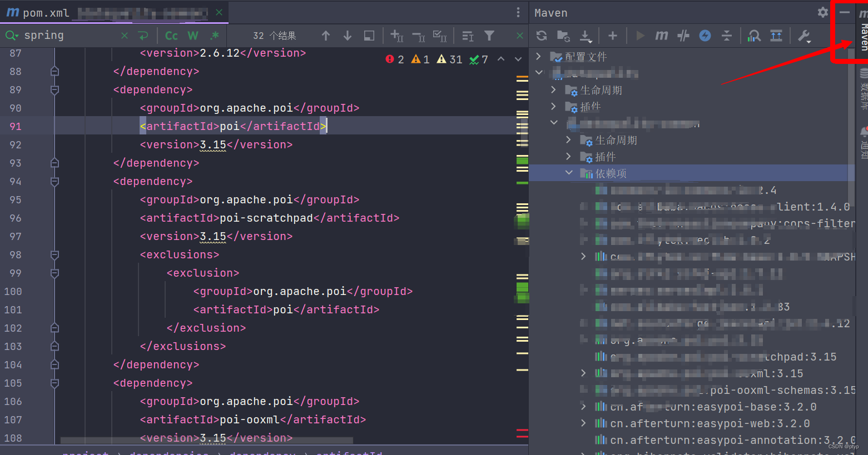Viewport: 868px width, 455px height.
Task: Select the 依赖项 tree row
Action: pyautogui.click(x=692, y=173)
